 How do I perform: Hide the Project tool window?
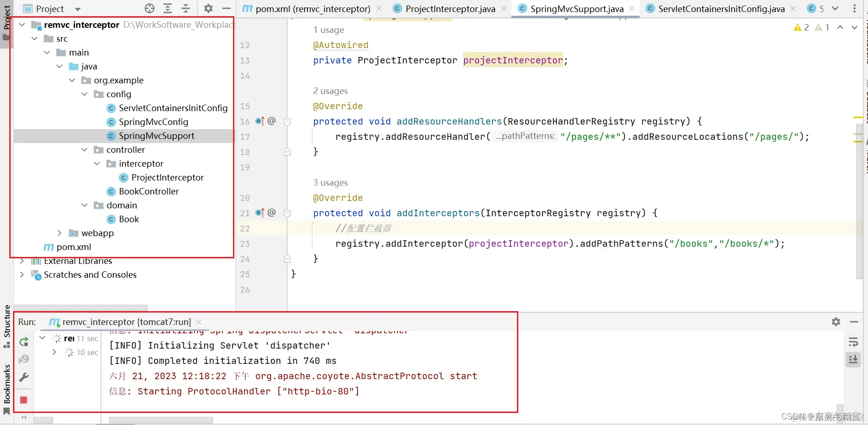[226, 8]
